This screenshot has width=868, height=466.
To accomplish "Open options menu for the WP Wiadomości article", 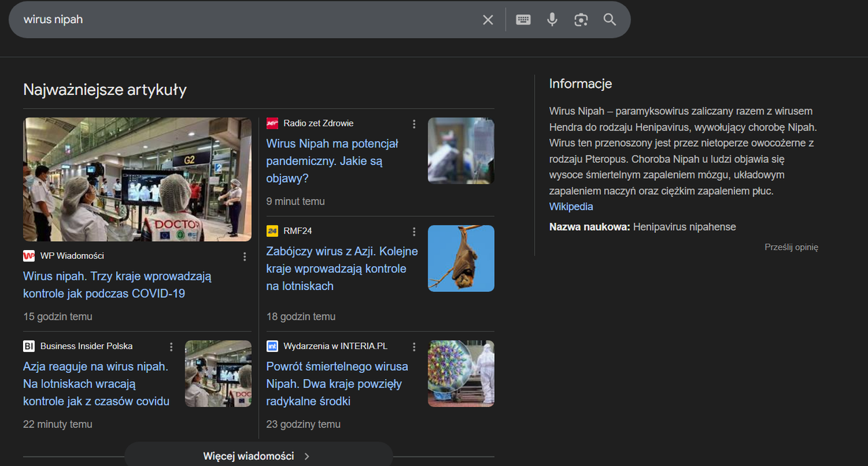I will tap(245, 257).
